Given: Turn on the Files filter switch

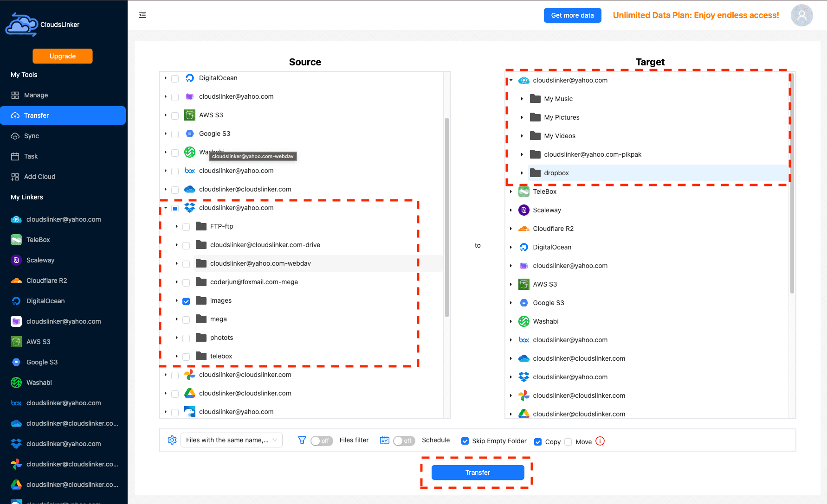Looking at the screenshot, I should (x=321, y=440).
